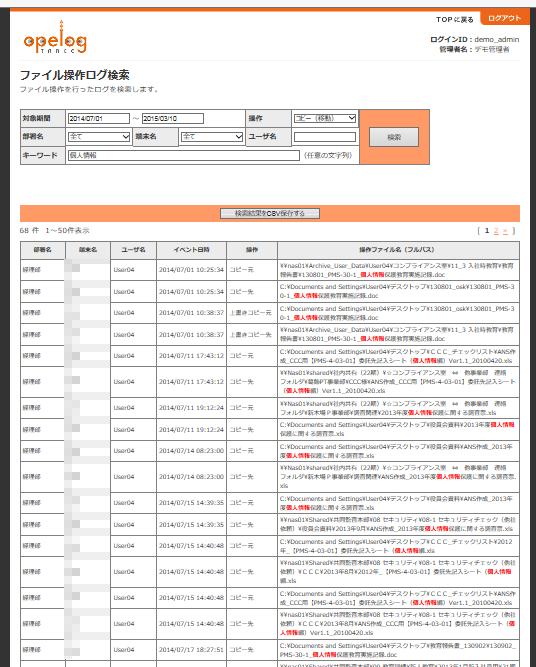This screenshot has width=536, height=667.
Task: Select the 上書きコピー先 operation cell
Action: click(x=251, y=334)
